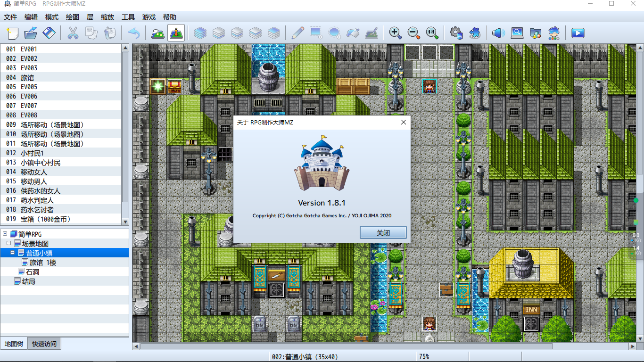Image resolution: width=644 pixels, height=362 pixels.
Task: Click the 1:1 actual size icon
Action: [432, 33]
